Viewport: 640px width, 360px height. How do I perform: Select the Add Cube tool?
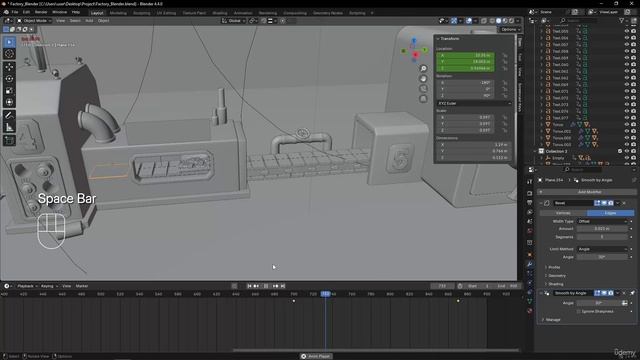point(9,140)
